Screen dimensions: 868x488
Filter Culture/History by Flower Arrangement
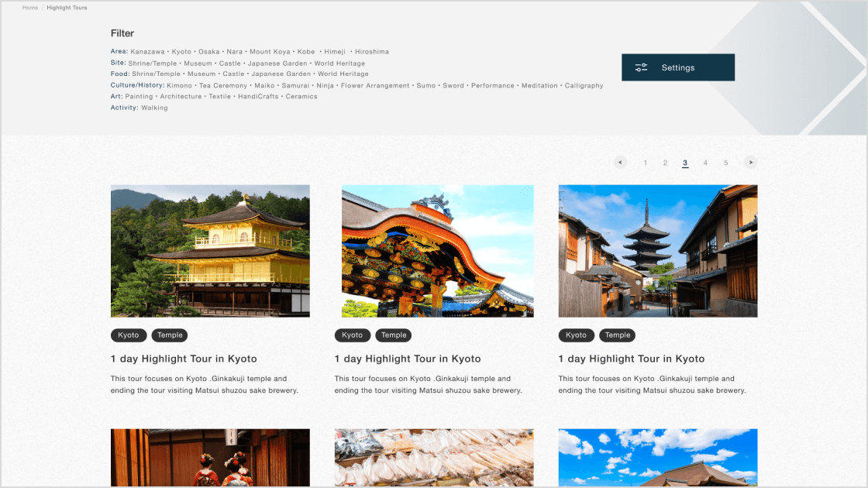[x=375, y=85]
